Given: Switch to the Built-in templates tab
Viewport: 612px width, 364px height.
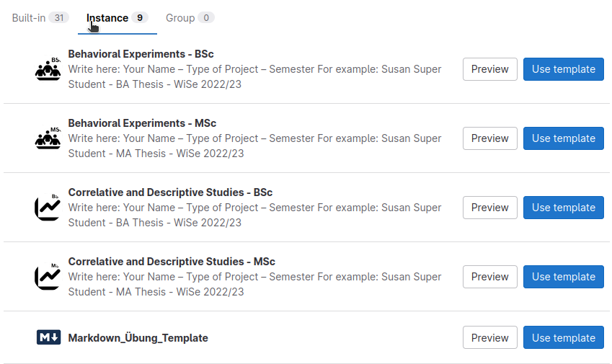Looking at the screenshot, I should coord(40,18).
